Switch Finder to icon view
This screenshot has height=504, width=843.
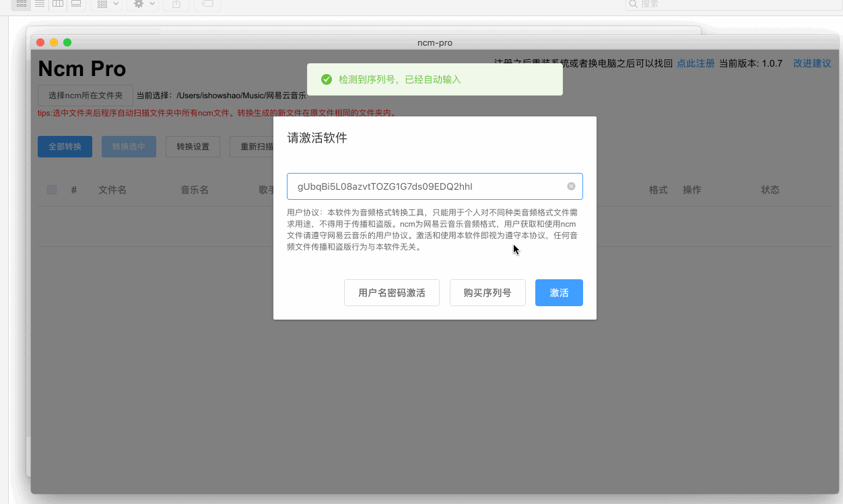21,4
